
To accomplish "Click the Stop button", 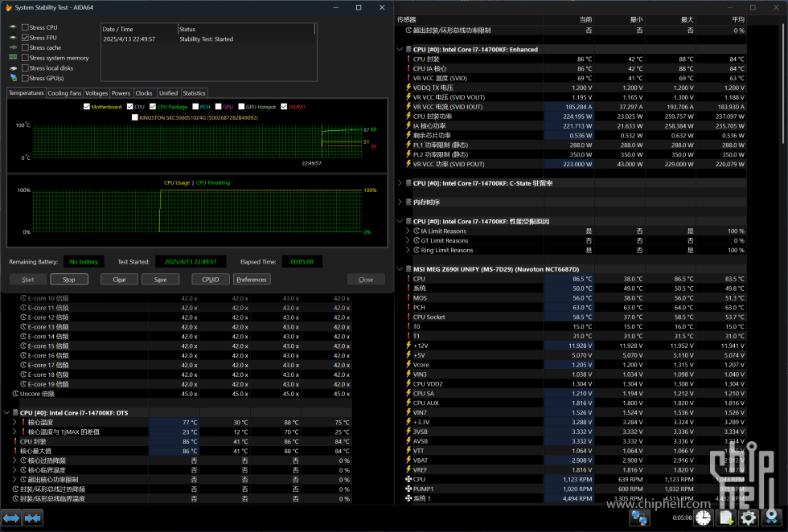I will [69, 280].
